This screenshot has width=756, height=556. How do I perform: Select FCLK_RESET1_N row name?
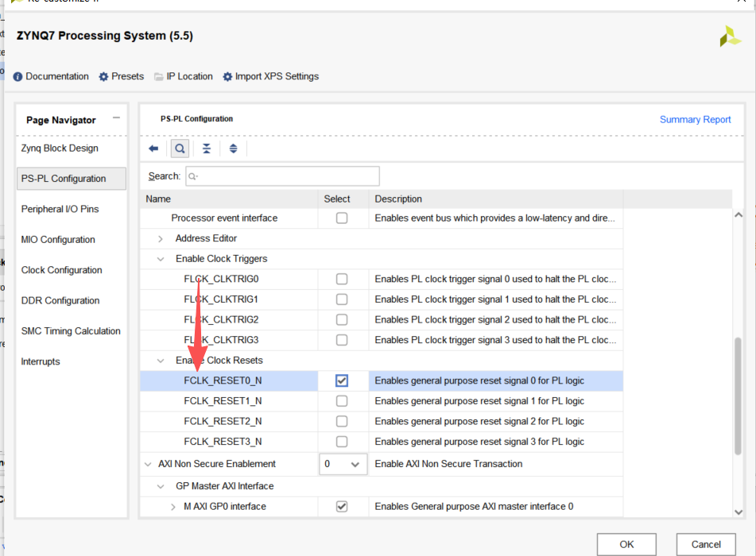pos(223,401)
